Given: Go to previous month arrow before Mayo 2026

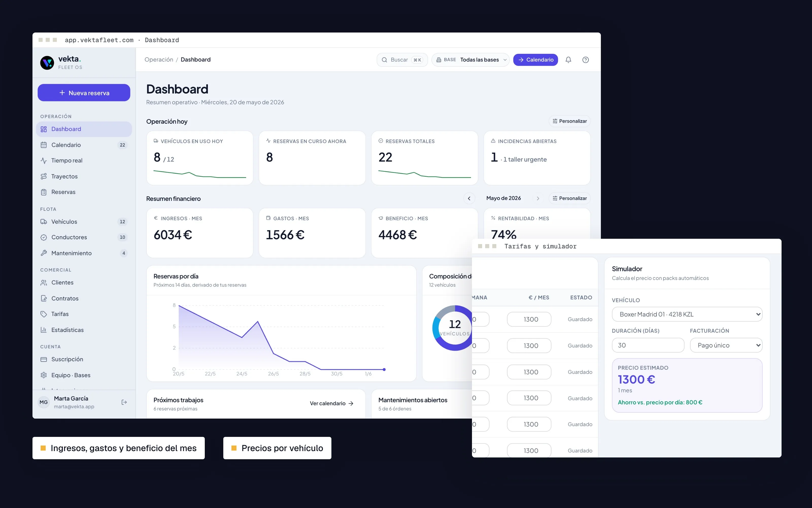Looking at the screenshot, I should (469, 198).
